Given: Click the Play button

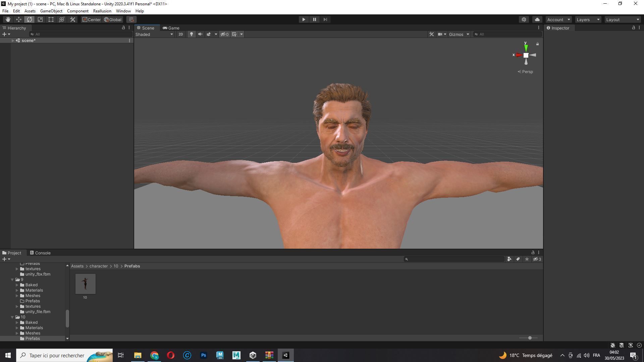Looking at the screenshot, I should [x=304, y=19].
